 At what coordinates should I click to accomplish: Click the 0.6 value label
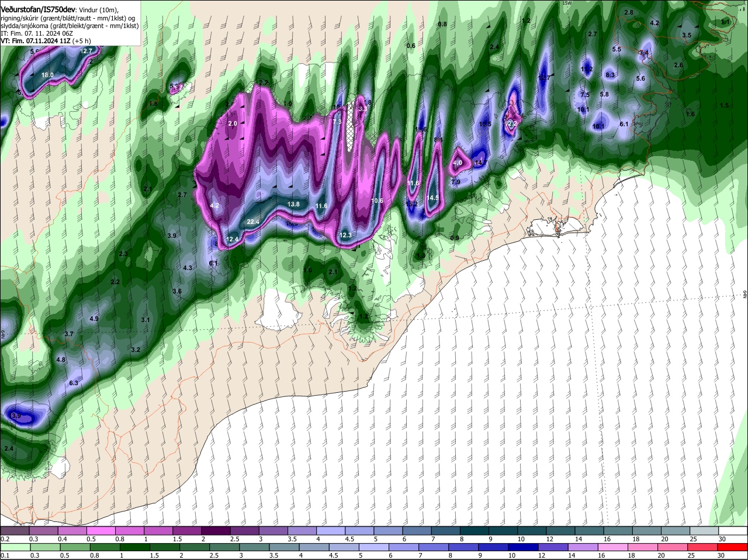pos(411,46)
